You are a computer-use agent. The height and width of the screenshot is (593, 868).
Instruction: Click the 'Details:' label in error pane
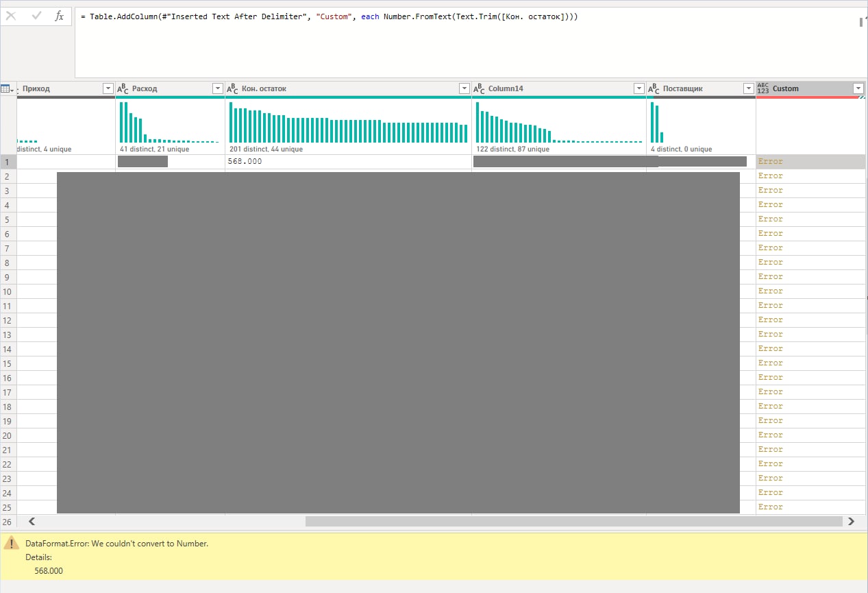[38, 557]
